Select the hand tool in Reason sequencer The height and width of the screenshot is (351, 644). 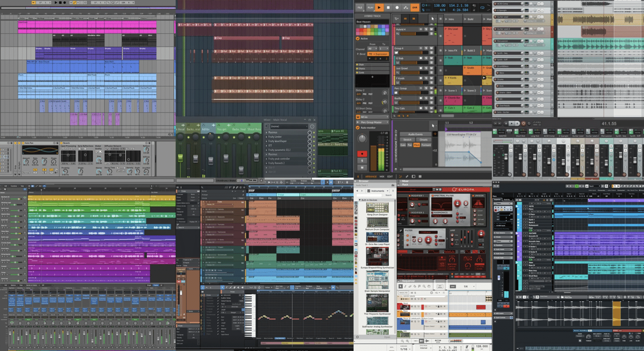(429, 286)
